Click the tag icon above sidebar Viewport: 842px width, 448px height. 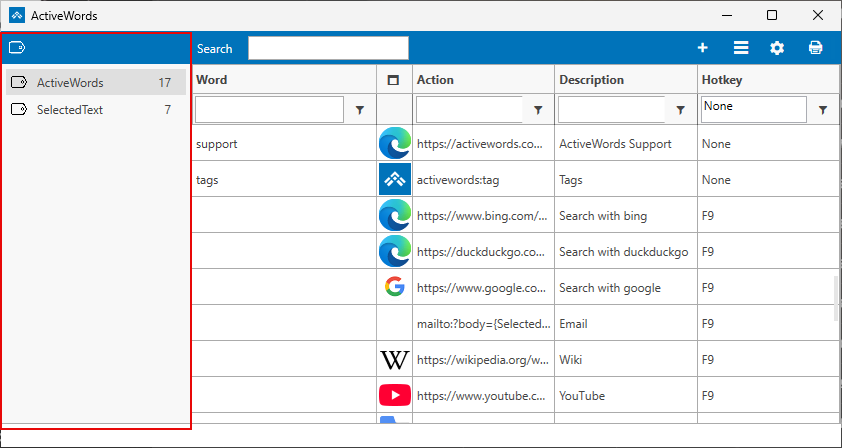[x=17, y=48]
